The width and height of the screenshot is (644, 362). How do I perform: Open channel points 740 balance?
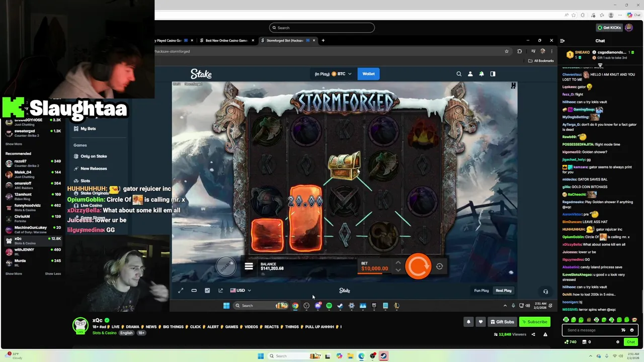point(570,342)
